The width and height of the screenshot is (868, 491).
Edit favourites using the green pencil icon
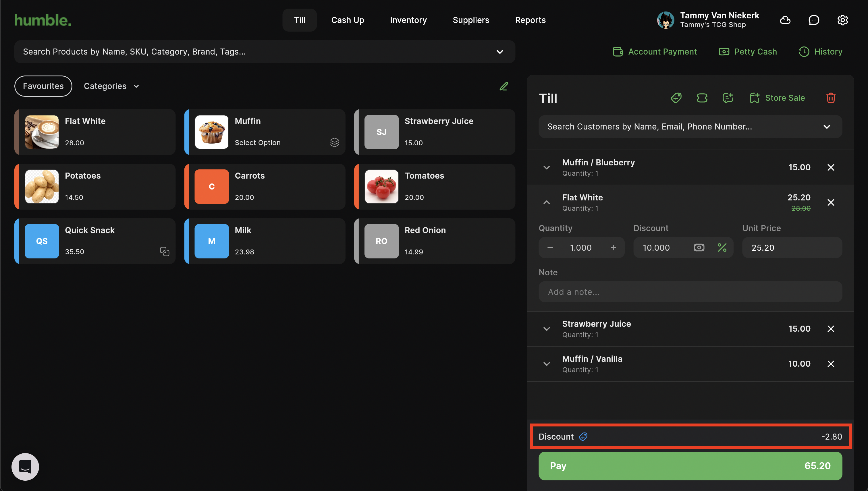(504, 86)
